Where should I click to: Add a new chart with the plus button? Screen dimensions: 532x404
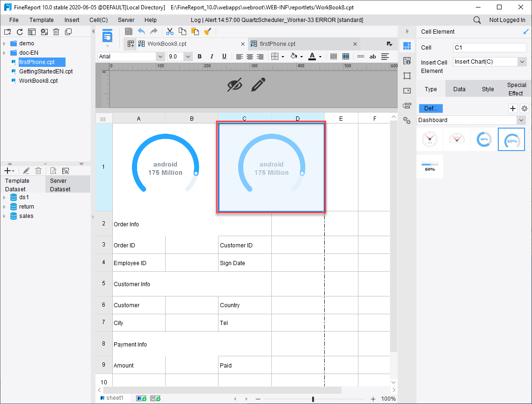point(513,108)
